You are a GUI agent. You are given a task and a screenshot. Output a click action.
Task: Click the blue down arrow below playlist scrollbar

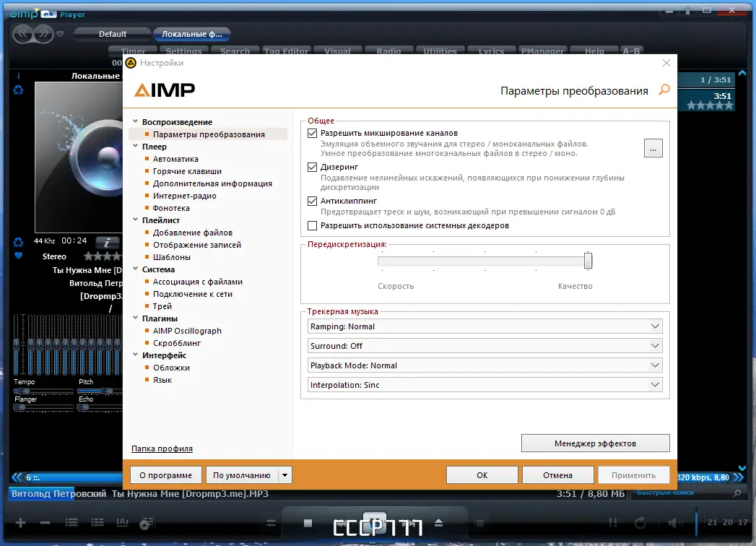[x=742, y=467]
